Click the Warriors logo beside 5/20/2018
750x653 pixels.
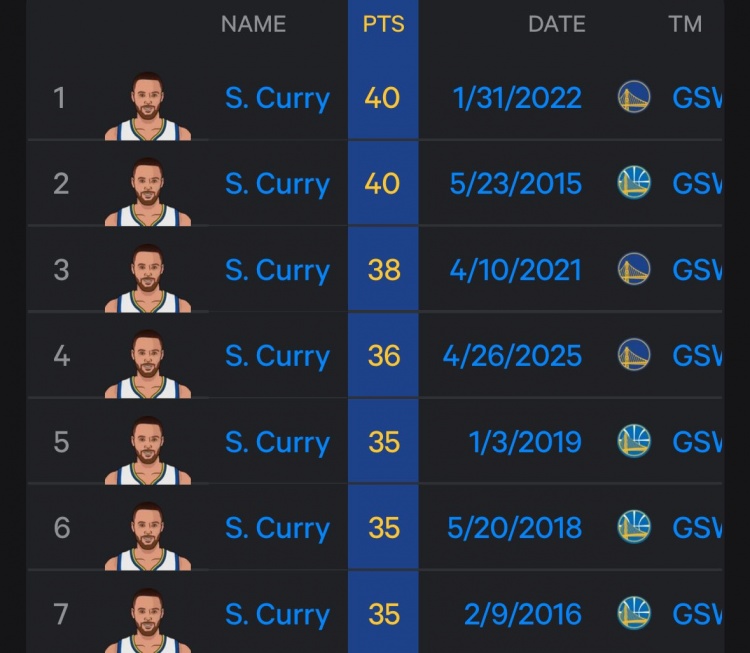point(634,528)
